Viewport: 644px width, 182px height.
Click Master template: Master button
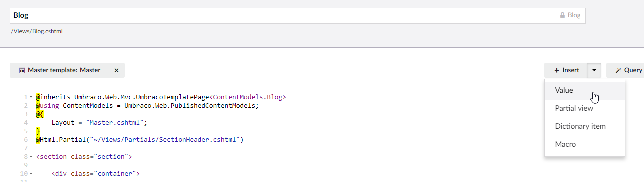click(x=59, y=70)
